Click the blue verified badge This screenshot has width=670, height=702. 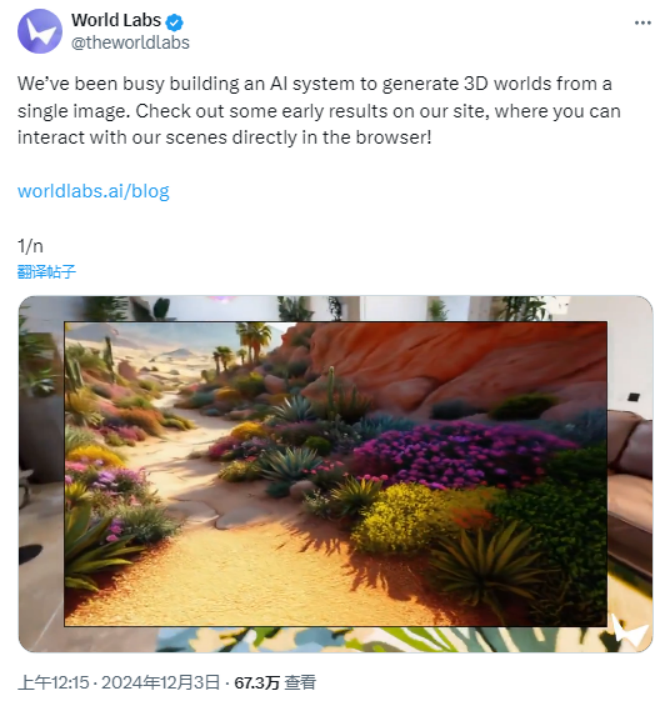pyautogui.click(x=174, y=22)
